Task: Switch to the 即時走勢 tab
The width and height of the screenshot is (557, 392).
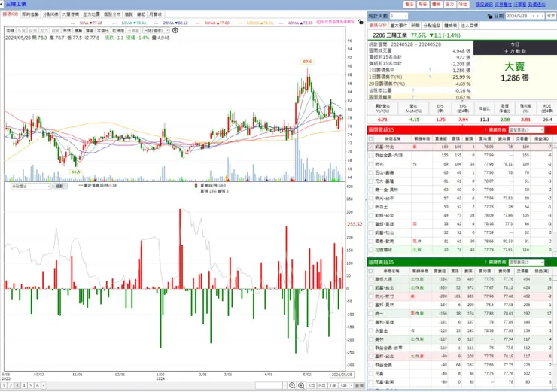Action: pyautogui.click(x=30, y=14)
